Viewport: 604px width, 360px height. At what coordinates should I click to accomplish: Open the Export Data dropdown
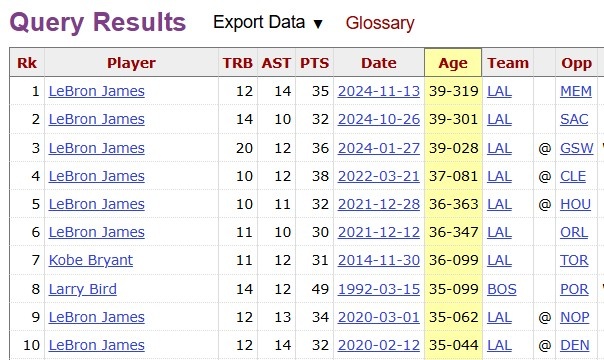268,22
